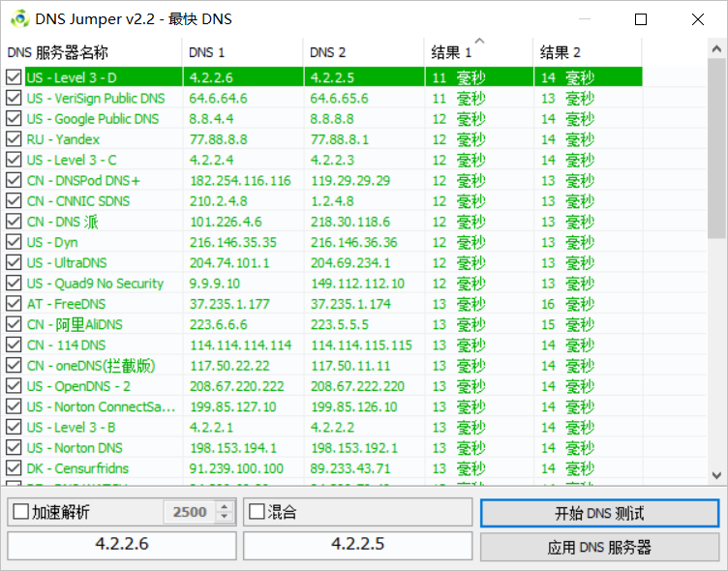Select the RU - Yandex row

tap(324, 138)
